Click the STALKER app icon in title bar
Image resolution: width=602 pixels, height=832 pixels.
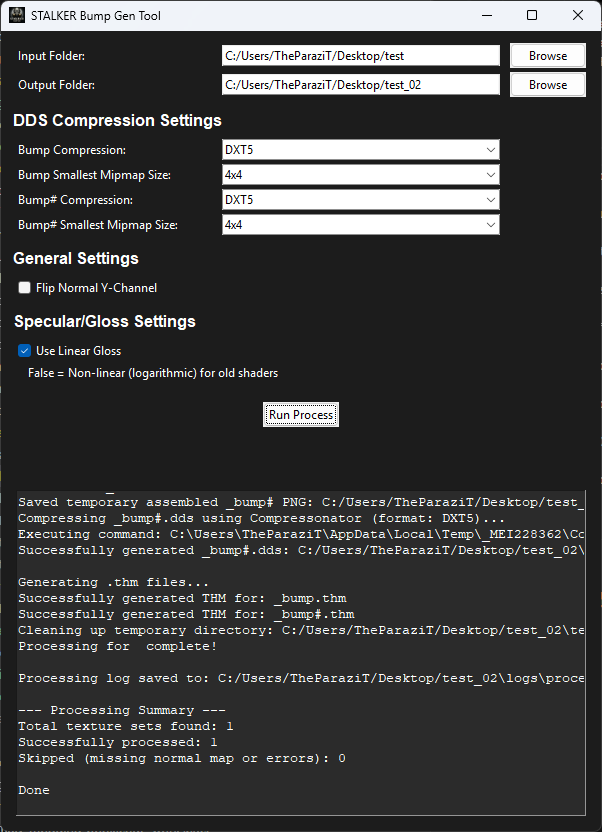17,16
